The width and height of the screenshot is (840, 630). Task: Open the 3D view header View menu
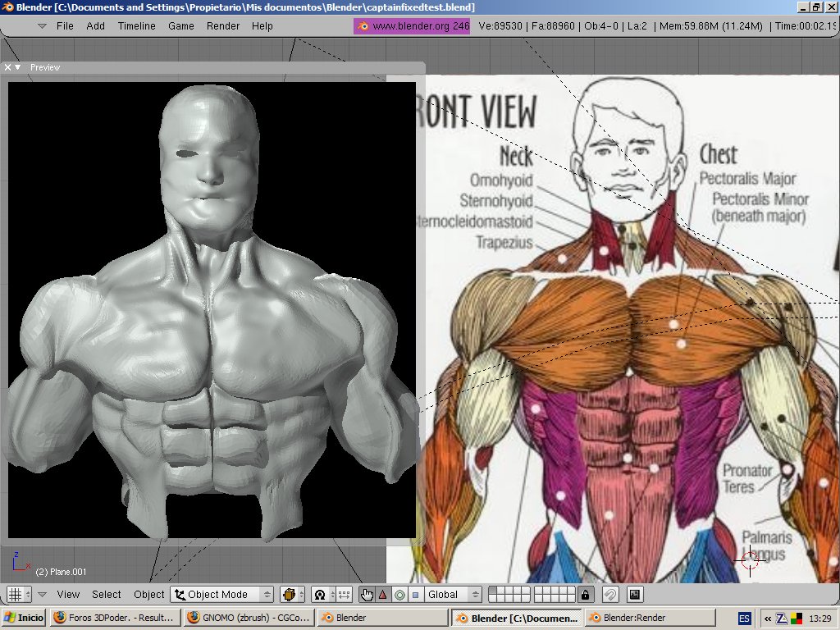coord(68,595)
